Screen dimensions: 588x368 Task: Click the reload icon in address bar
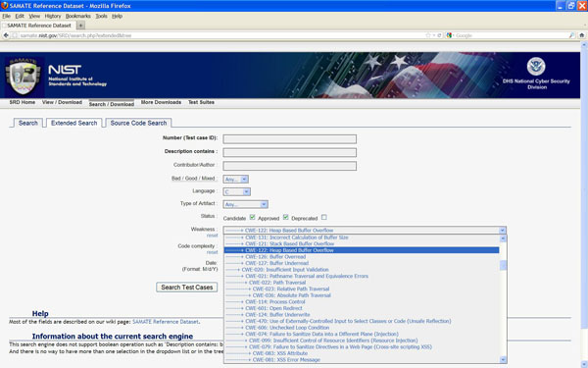point(439,35)
